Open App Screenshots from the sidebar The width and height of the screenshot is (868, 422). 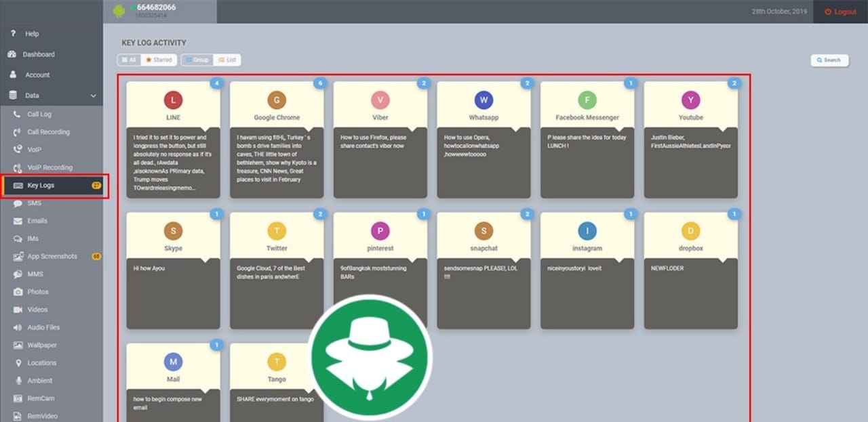click(x=53, y=256)
